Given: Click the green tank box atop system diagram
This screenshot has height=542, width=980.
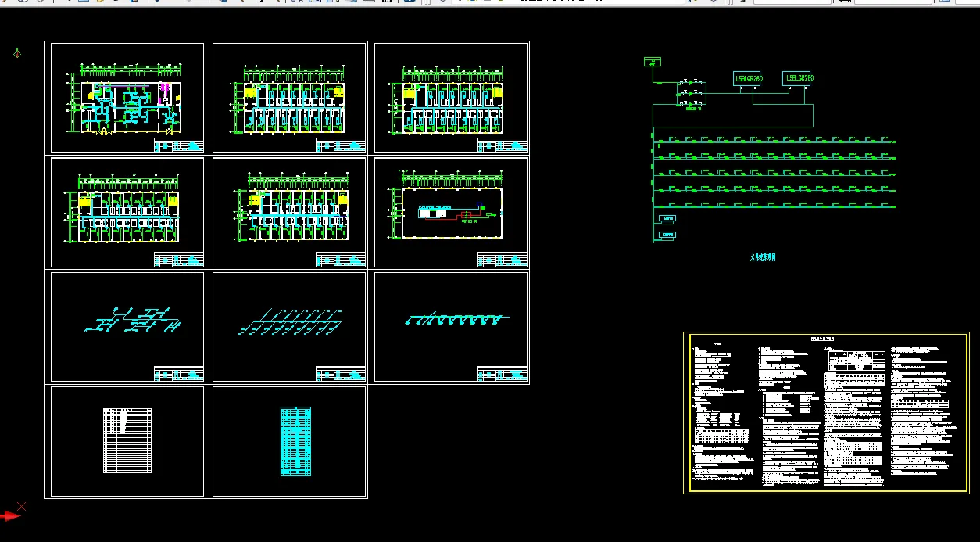Looking at the screenshot, I should [x=653, y=62].
